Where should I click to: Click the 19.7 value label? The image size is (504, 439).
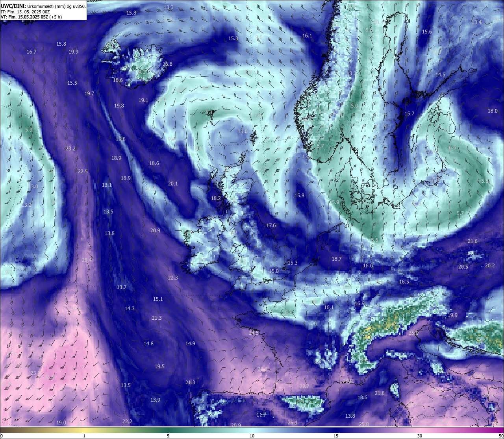(x=89, y=94)
